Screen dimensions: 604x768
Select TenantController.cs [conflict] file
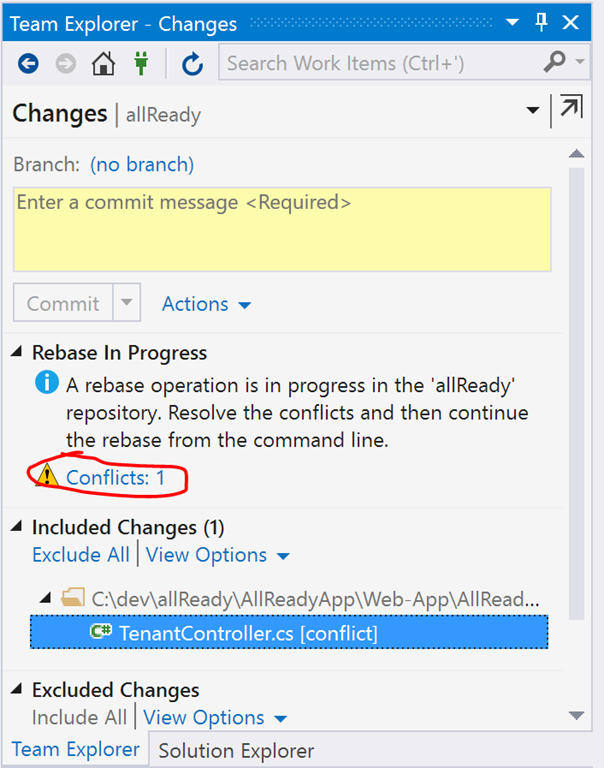point(289,632)
